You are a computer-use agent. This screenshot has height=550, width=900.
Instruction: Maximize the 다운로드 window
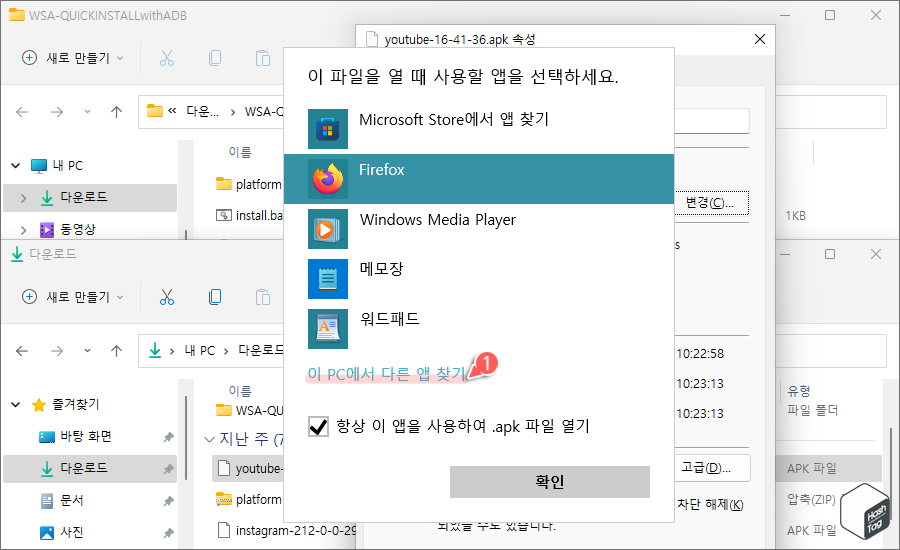830,254
